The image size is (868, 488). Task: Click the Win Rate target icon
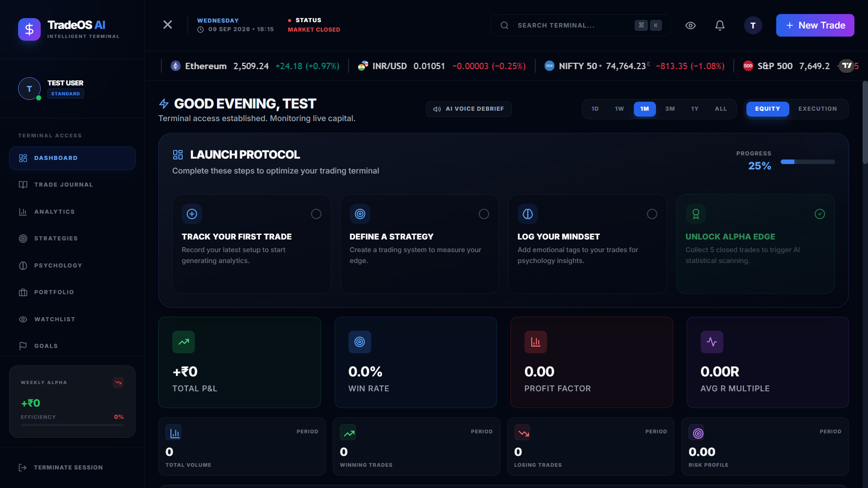(360, 342)
